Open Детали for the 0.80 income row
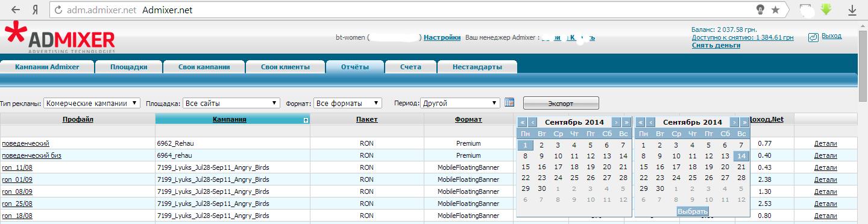The image size is (868, 224). 825,216
